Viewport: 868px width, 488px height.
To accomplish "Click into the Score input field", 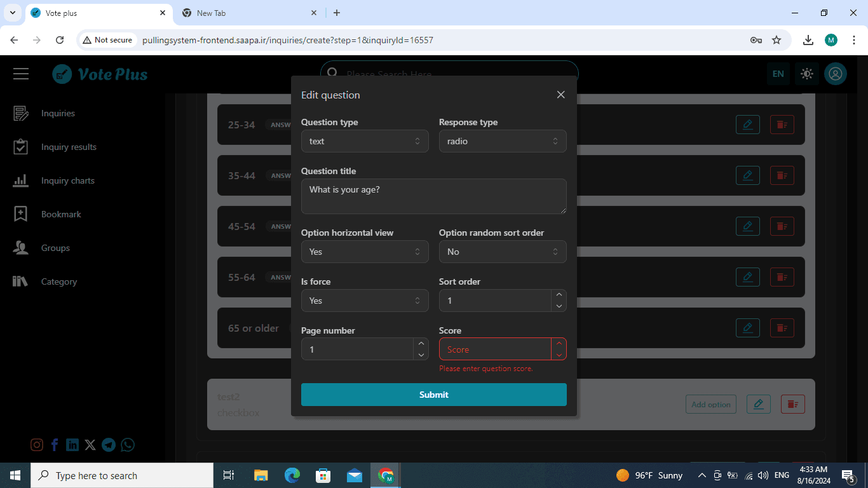I will [x=494, y=349].
